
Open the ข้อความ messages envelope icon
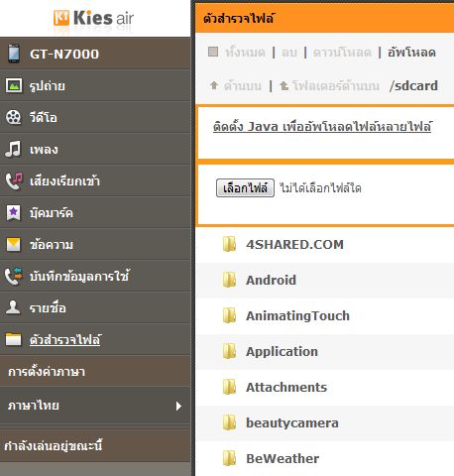click(x=13, y=245)
